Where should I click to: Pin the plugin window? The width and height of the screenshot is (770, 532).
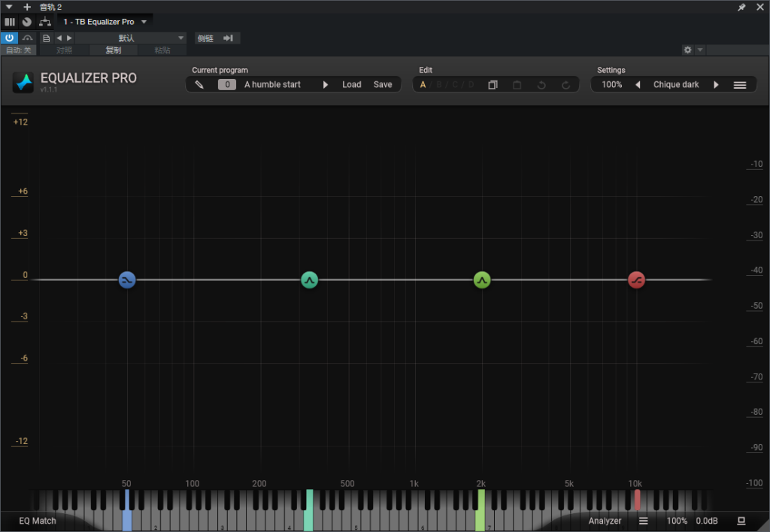coord(741,7)
